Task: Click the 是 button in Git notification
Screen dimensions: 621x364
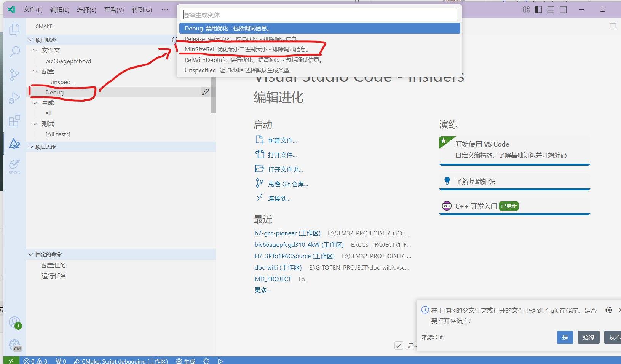Action: coord(565,337)
